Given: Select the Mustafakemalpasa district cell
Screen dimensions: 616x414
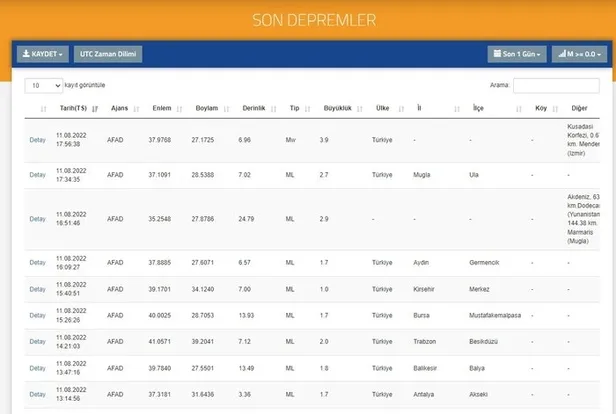Looking at the screenshot, I should (x=495, y=315).
